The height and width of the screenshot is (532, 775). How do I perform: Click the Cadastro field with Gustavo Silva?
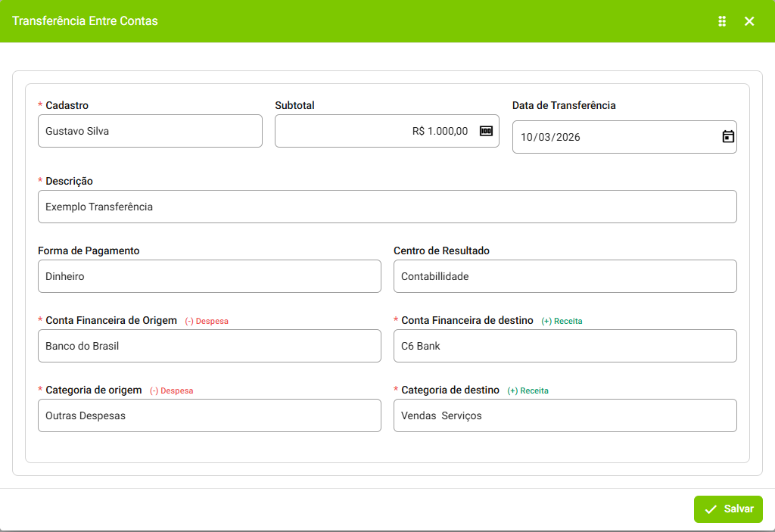tap(150, 131)
